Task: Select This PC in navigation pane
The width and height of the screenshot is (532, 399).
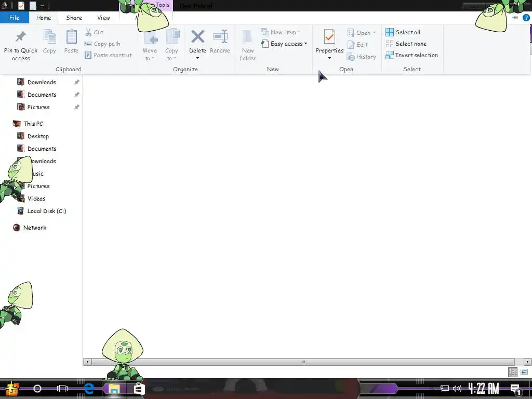Action: 33,124
